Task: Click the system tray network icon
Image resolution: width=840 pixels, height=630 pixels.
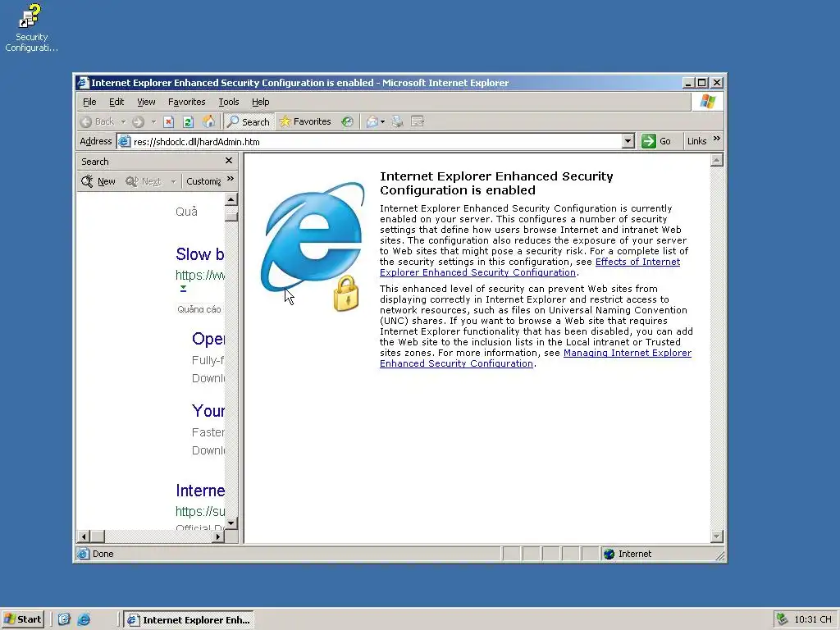Action: [782, 619]
